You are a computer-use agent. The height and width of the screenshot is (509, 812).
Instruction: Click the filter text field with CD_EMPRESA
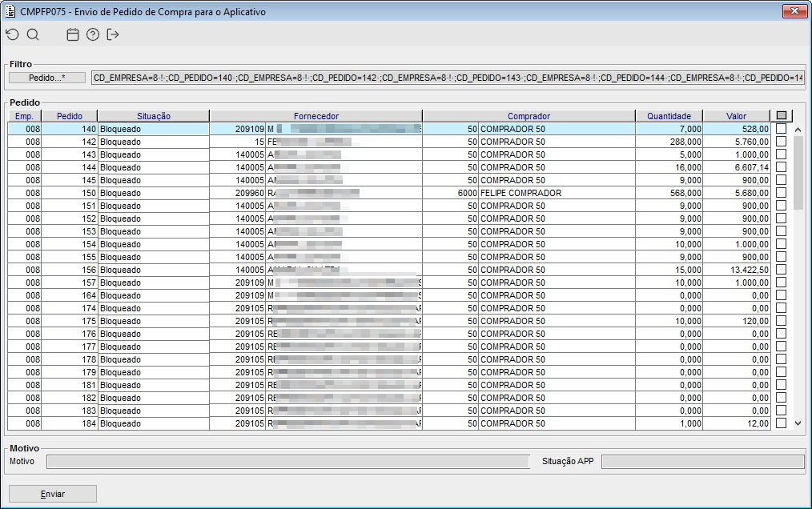click(x=448, y=78)
